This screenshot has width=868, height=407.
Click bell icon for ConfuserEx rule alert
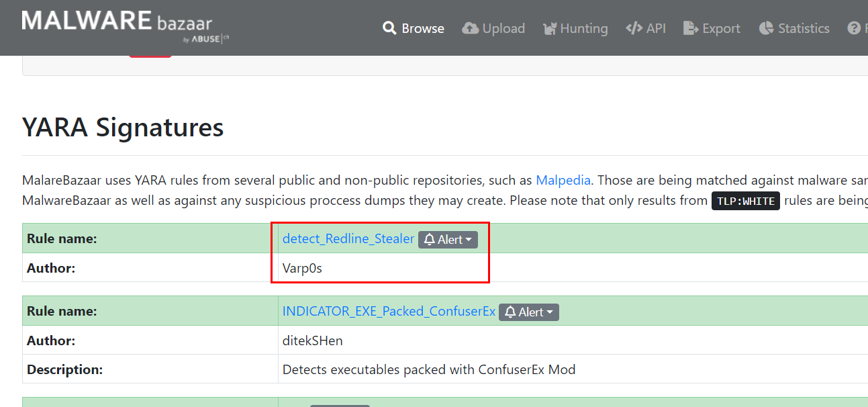tap(510, 312)
